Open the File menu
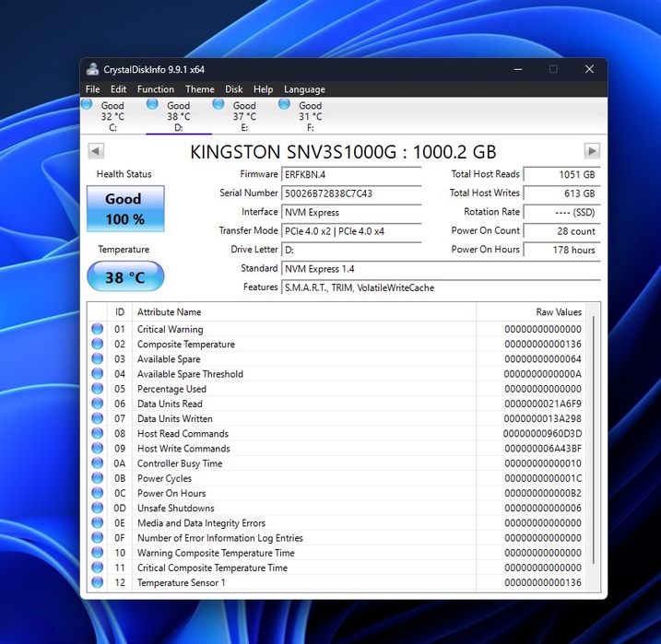Screen dimensions: 661x644 [92, 89]
